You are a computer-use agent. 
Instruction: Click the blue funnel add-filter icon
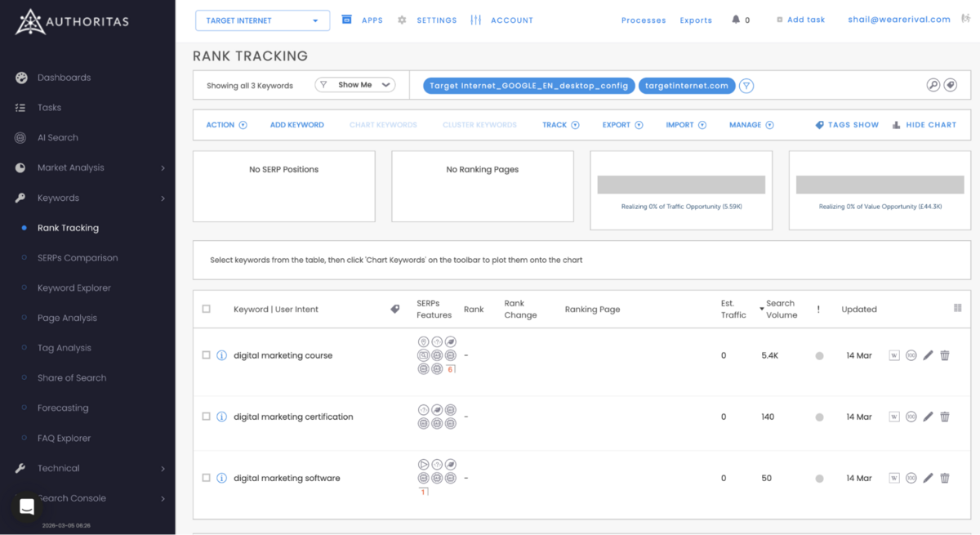(746, 86)
